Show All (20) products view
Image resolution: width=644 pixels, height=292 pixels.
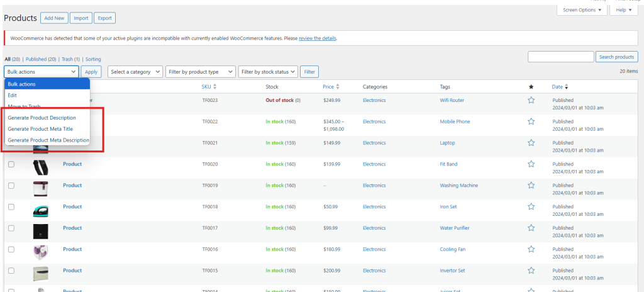pyautogui.click(x=13, y=59)
